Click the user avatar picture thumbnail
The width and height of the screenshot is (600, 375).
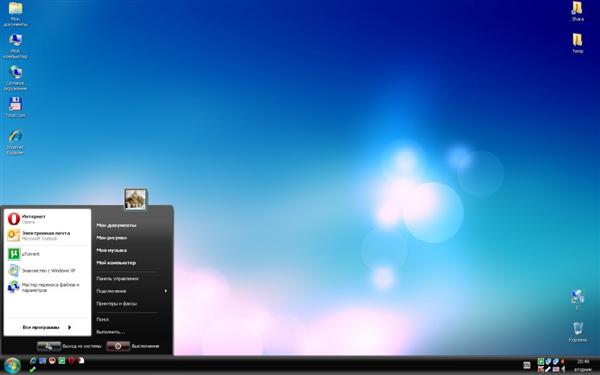pos(135,199)
